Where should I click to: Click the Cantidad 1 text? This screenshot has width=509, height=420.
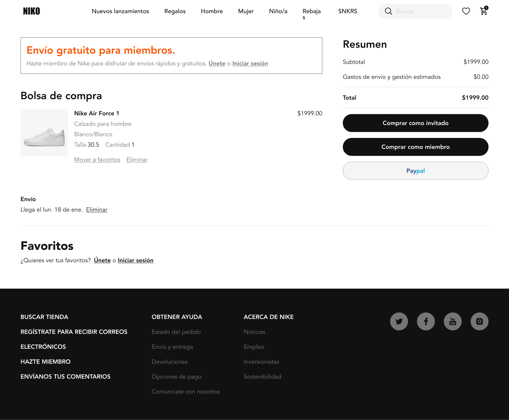point(120,144)
